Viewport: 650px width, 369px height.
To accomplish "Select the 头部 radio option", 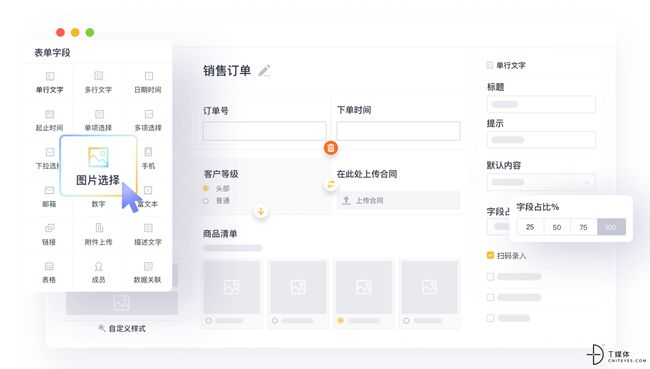I will coord(206,188).
